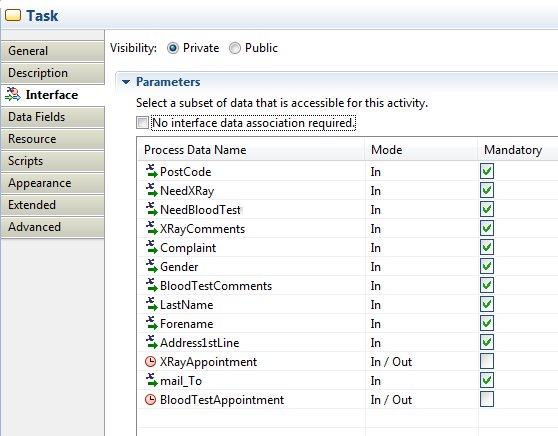The image size is (558, 436).
Task: Click the Forename parameter icon
Action: (151, 323)
